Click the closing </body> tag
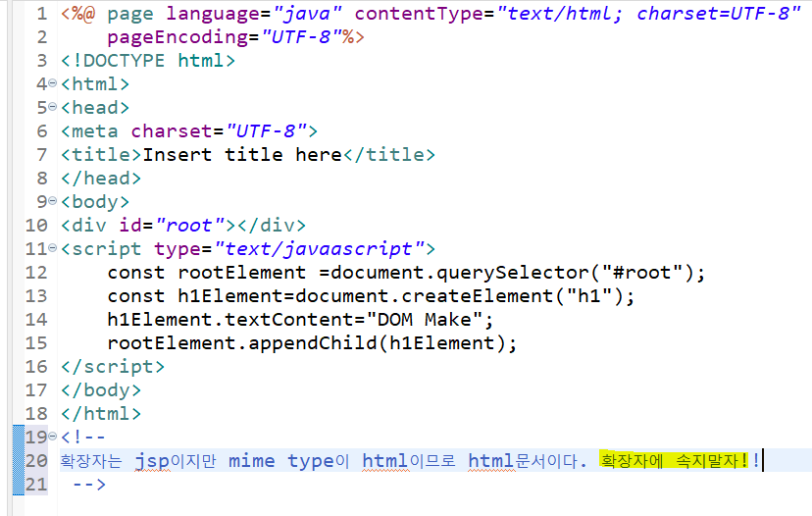The height and width of the screenshot is (516, 812). [101, 390]
